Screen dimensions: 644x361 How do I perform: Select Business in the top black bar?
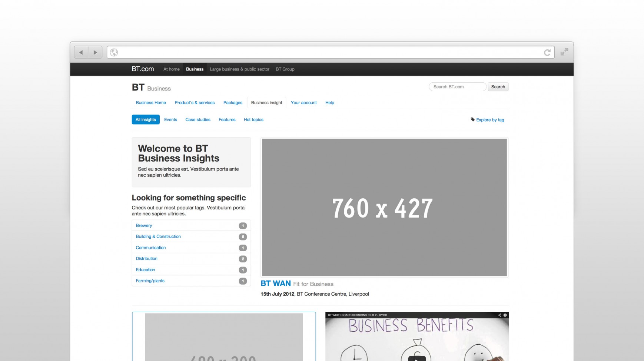click(195, 69)
